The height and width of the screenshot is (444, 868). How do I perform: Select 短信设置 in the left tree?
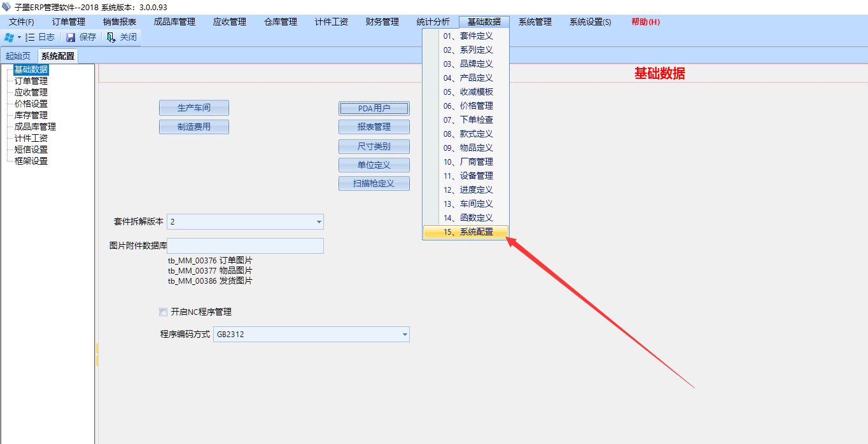31,149
